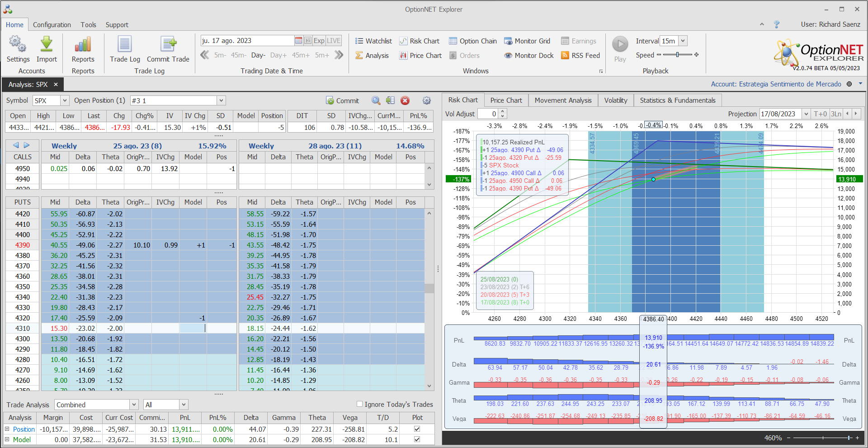Click the Commit Trade icon
Screen dimensions: 868x448
(168, 44)
